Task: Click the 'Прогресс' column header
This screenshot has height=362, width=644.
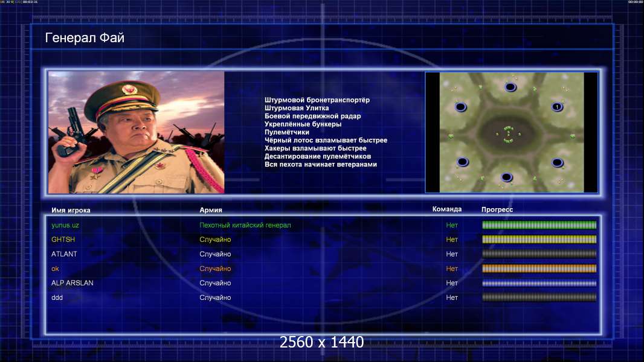Action: coord(497,209)
